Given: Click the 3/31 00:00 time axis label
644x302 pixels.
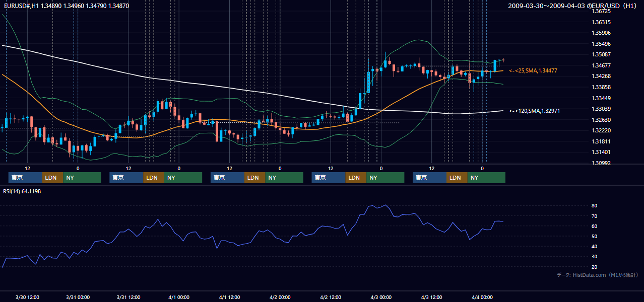Looking at the screenshot, I should [78, 297].
